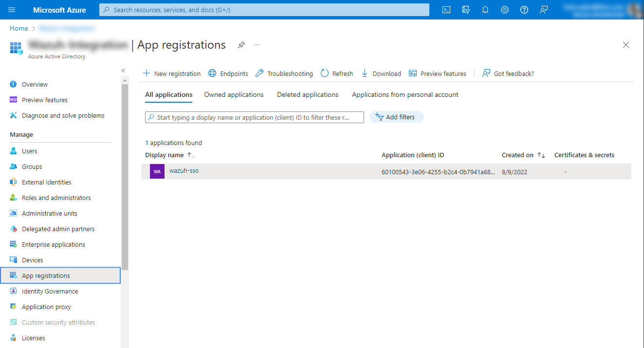Click the Microsoft Azure logo text
This screenshot has height=348, width=644.
point(59,10)
